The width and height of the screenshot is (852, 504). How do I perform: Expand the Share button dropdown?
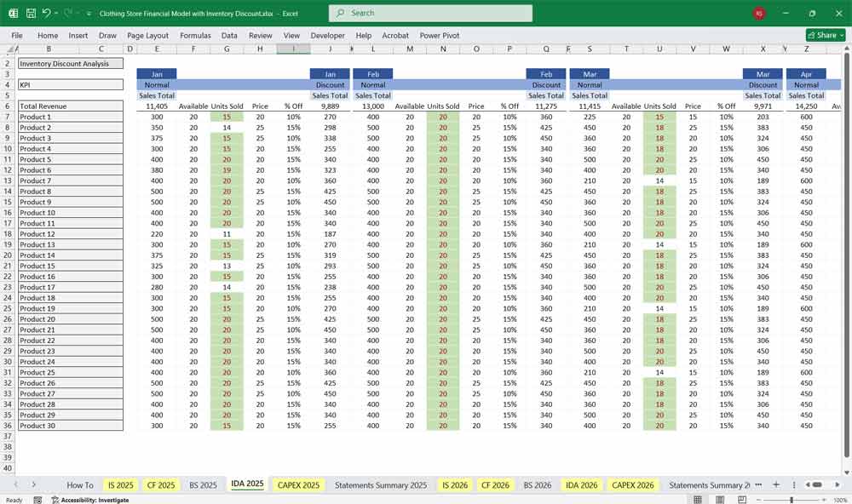point(841,35)
